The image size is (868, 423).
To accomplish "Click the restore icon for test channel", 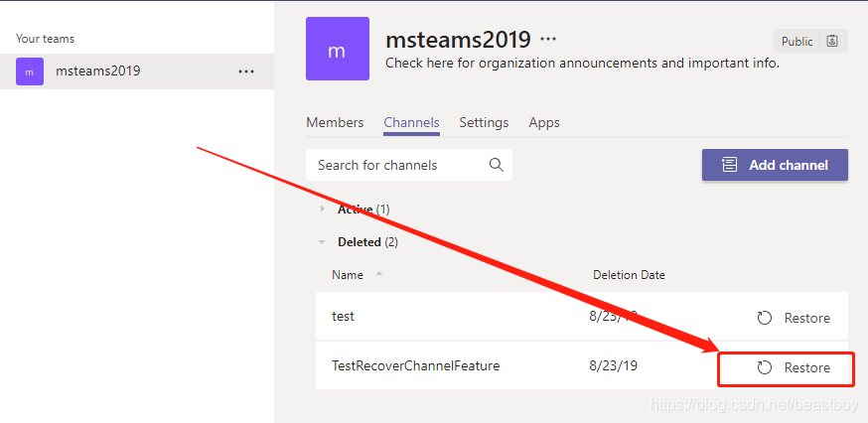I will [x=765, y=318].
